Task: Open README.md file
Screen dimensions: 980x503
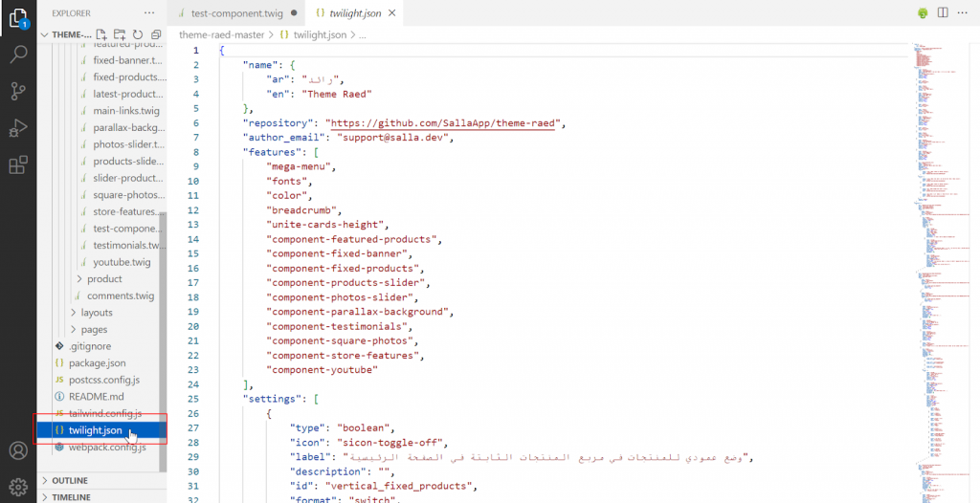Action: pos(97,396)
